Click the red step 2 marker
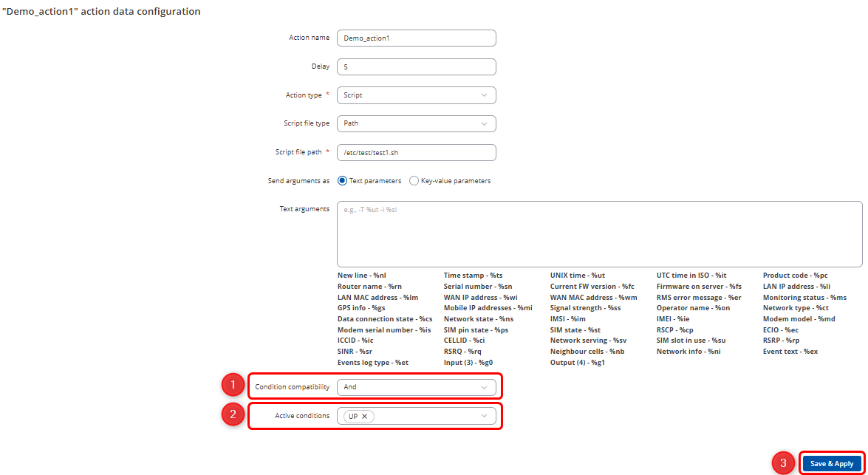 (233, 415)
